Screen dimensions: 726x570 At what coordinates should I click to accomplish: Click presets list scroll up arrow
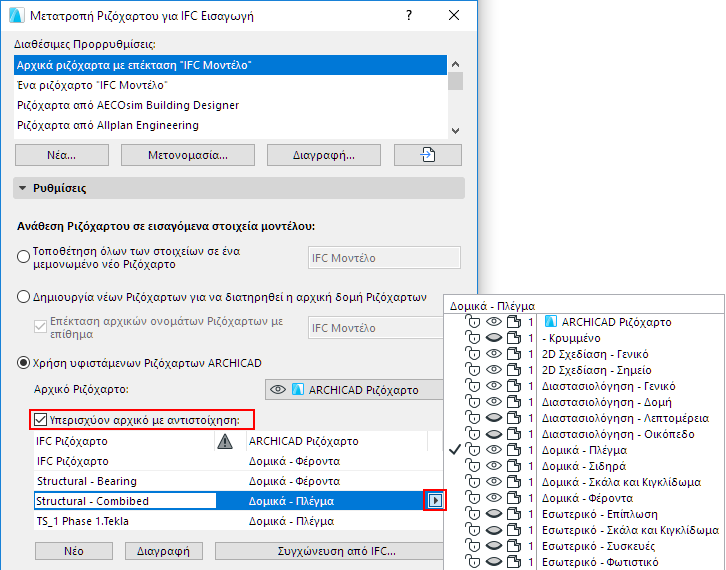(456, 64)
